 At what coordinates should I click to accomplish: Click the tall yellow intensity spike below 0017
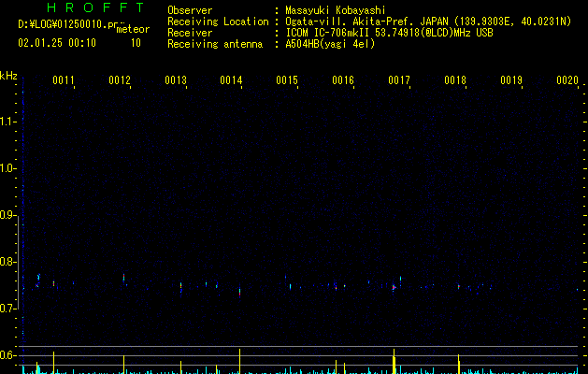(394, 361)
